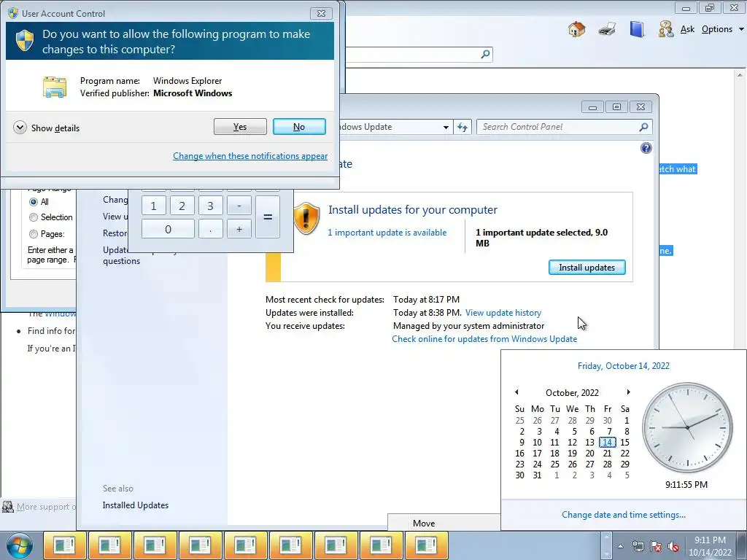Open Installed Updates link
This screenshot has height=560, width=747.
135,505
